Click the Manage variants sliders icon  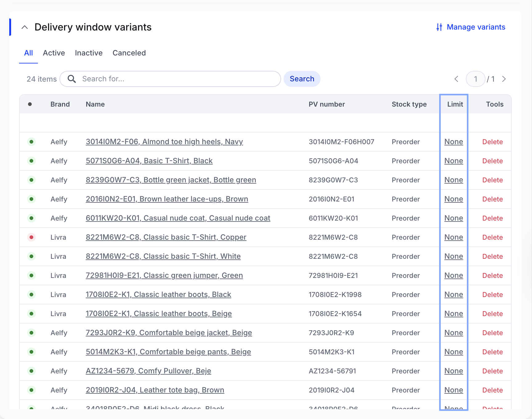(439, 27)
